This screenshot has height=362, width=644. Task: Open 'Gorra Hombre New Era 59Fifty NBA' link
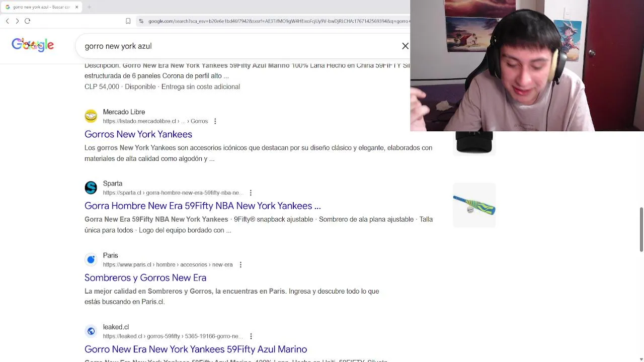pos(202,206)
